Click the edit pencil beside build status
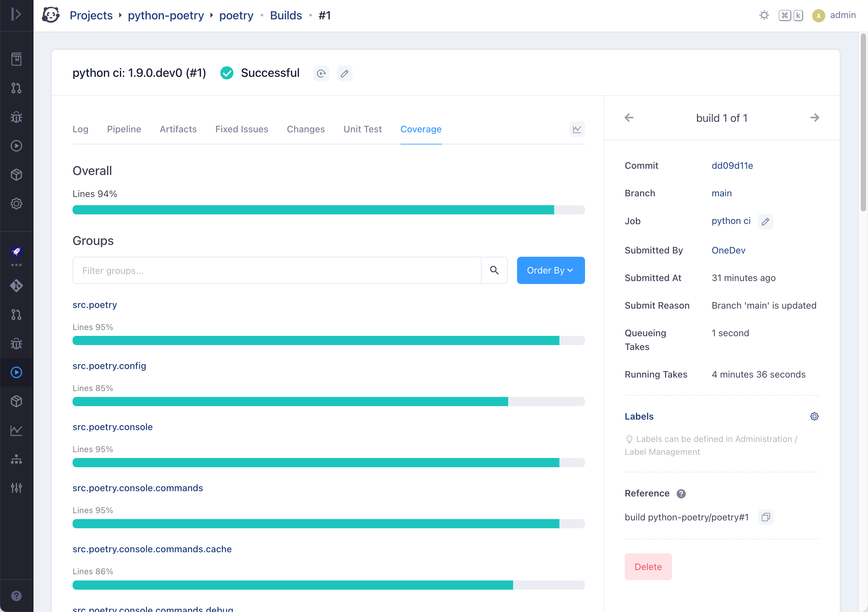This screenshot has width=868, height=612. pyautogui.click(x=344, y=73)
